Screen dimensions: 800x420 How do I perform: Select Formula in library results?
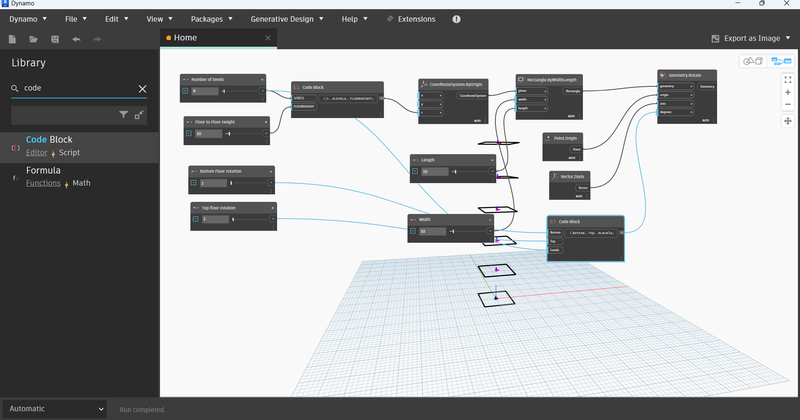tap(80, 177)
